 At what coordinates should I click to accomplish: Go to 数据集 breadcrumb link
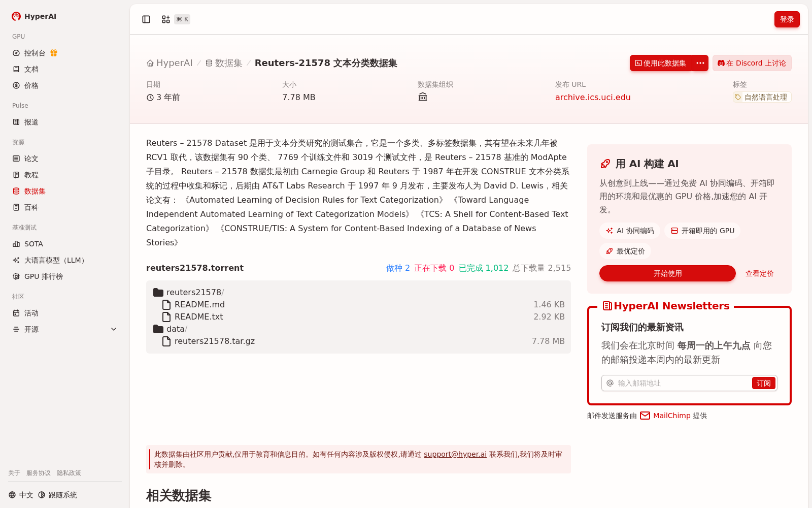(224, 63)
